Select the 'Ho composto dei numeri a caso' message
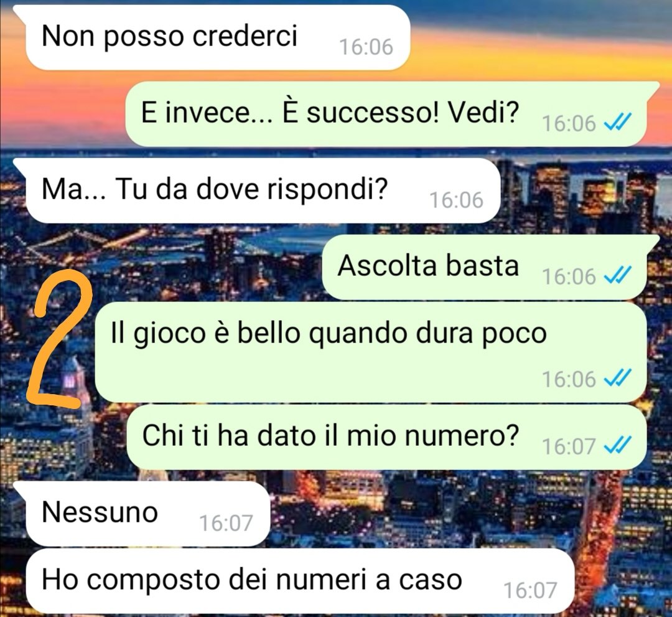 300,581
